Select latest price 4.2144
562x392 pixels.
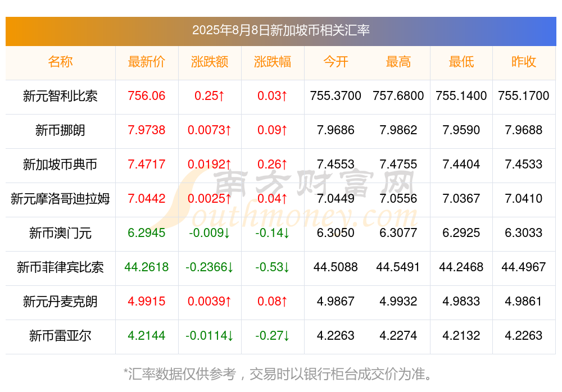[x=147, y=336]
